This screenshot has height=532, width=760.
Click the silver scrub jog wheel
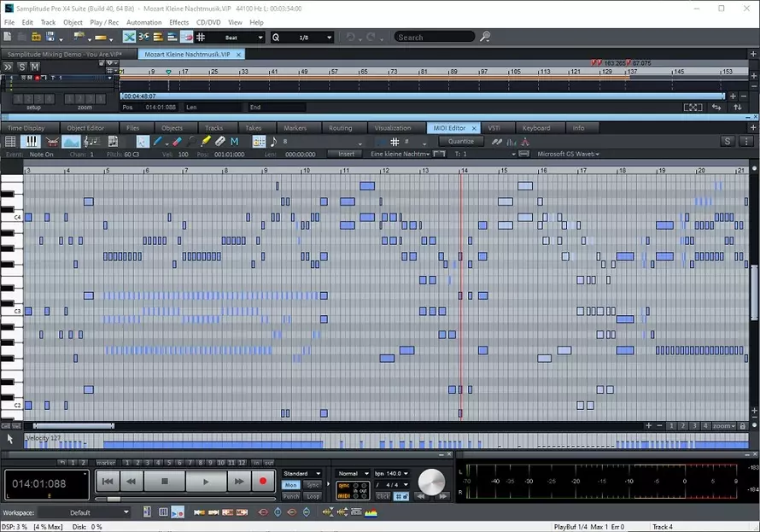[431, 482]
